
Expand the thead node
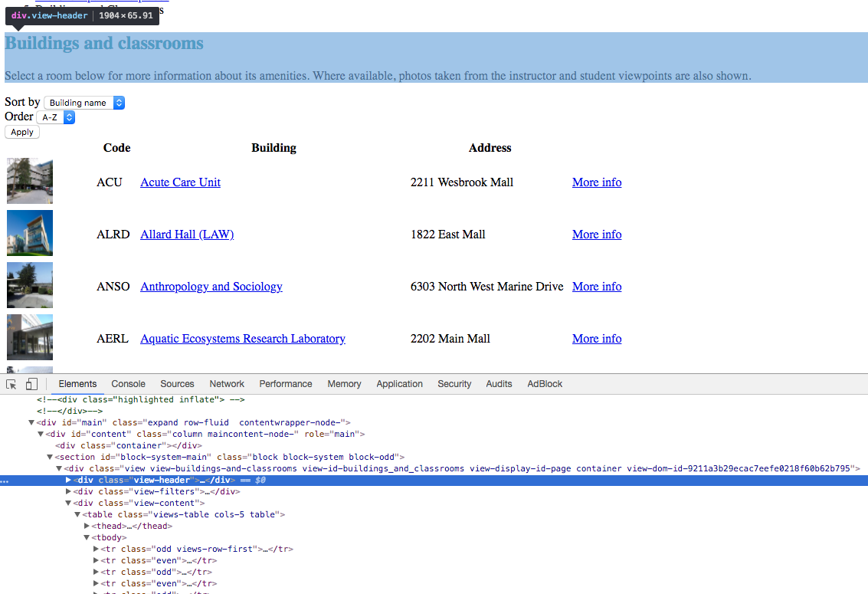[87, 526]
